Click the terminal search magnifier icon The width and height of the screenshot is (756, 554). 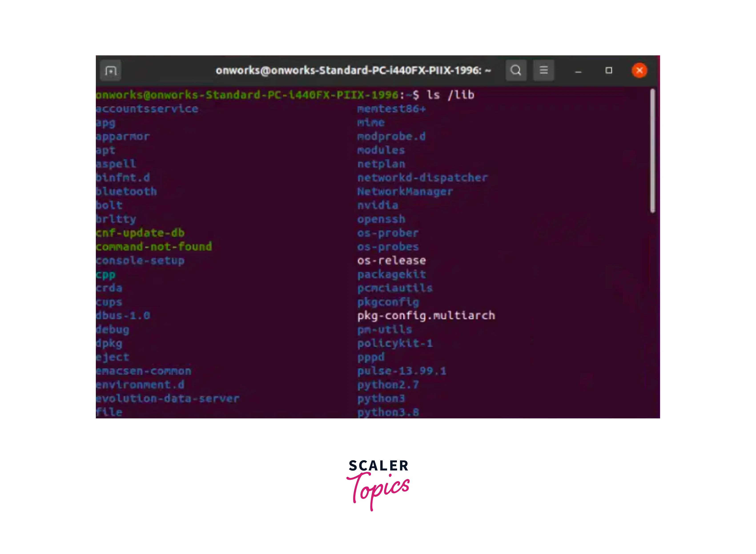[x=516, y=70]
